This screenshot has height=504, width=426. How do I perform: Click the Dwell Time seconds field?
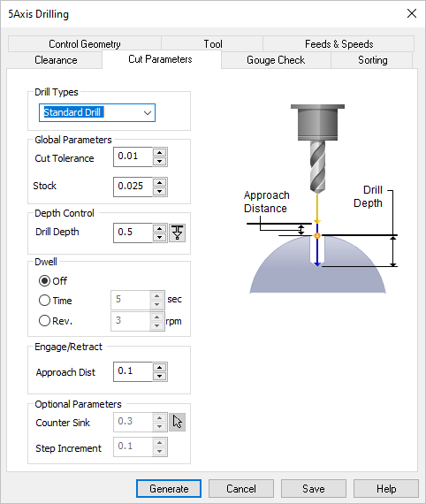tap(131, 300)
